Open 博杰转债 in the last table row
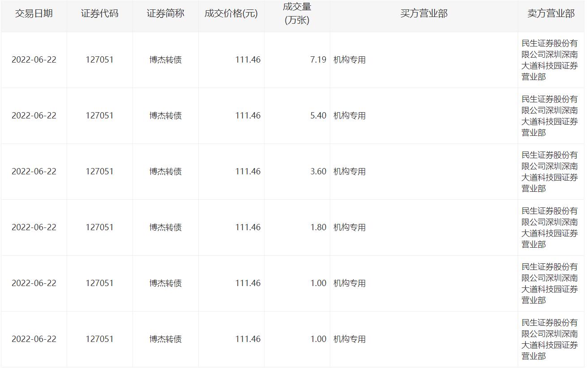The height and width of the screenshot is (371, 588). pos(166,339)
